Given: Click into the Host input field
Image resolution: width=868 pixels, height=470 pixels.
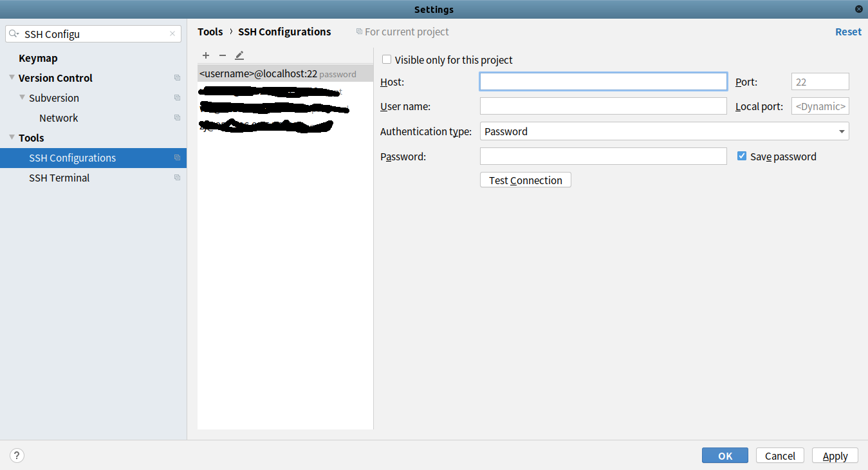Looking at the screenshot, I should [x=603, y=82].
